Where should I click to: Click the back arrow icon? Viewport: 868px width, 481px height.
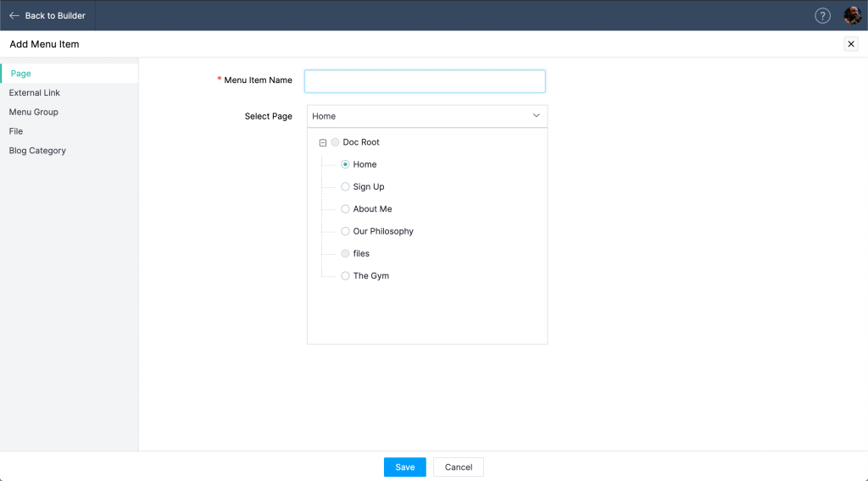point(14,15)
